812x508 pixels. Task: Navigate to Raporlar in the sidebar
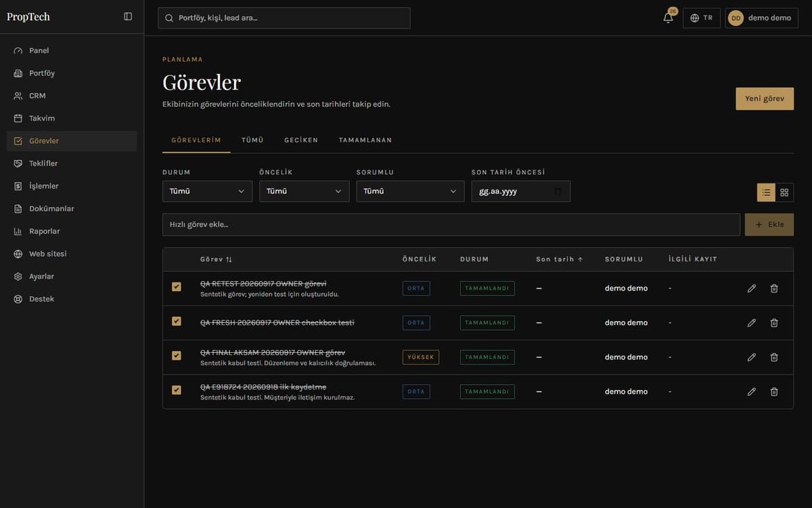point(72,232)
